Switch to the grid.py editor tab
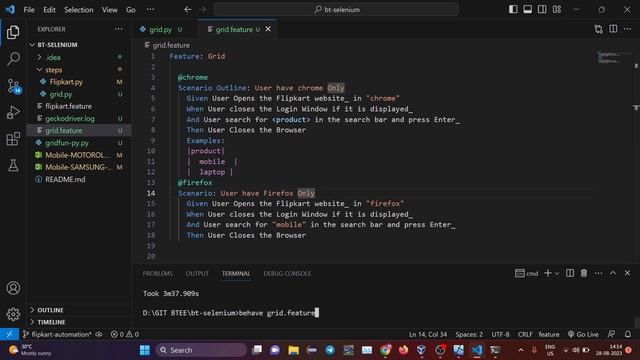 (x=160, y=29)
